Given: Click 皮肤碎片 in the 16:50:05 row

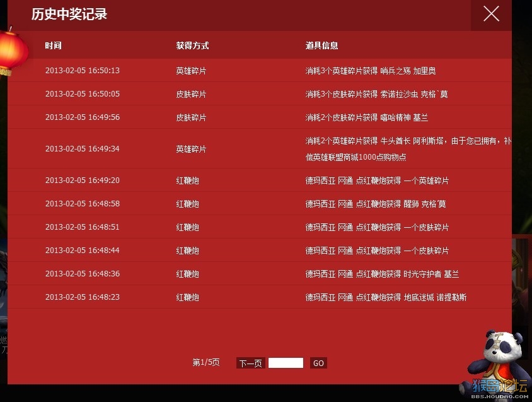Looking at the screenshot, I should pyautogui.click(x=191, y=94).
